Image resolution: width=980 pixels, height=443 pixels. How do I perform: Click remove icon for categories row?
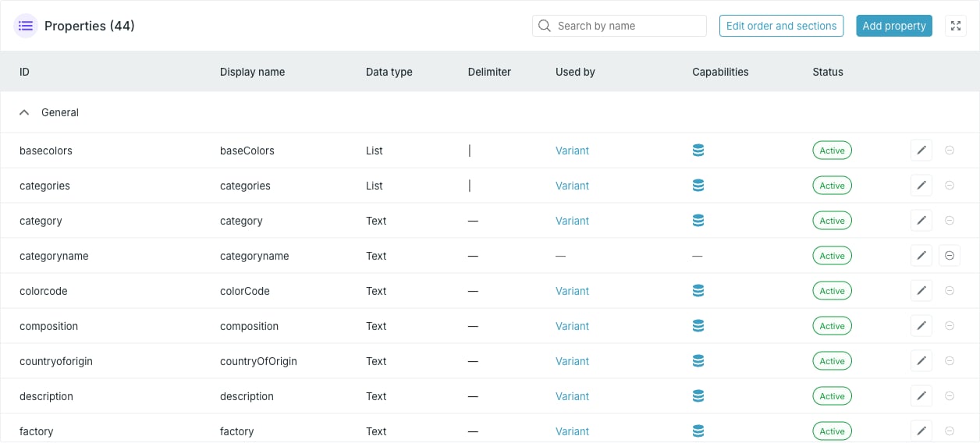950,186
